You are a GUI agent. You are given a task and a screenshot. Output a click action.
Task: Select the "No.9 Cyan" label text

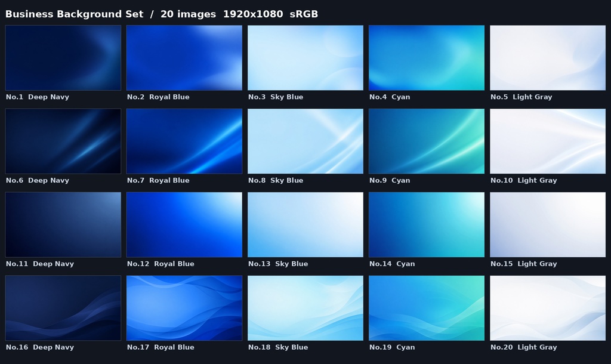point(390,180)
